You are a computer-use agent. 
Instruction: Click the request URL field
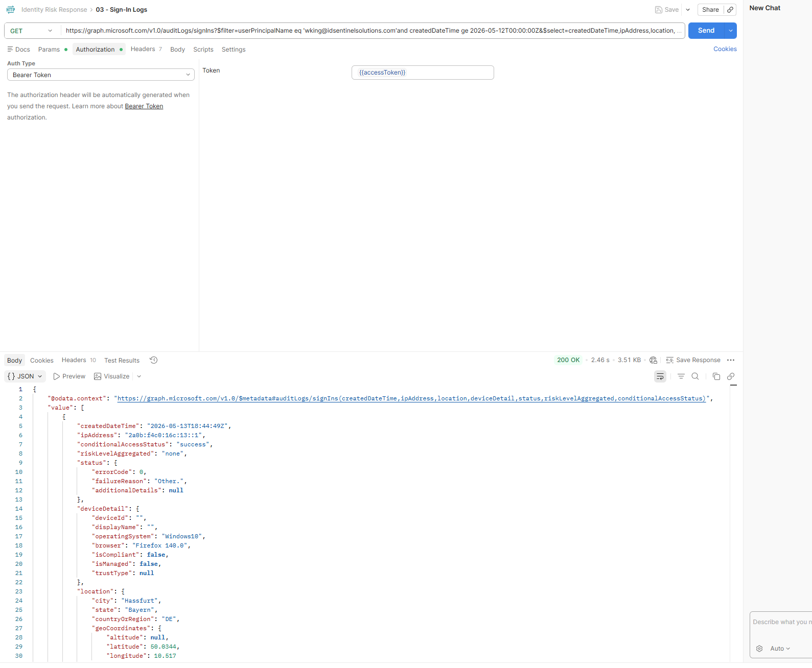coord(373,31)
